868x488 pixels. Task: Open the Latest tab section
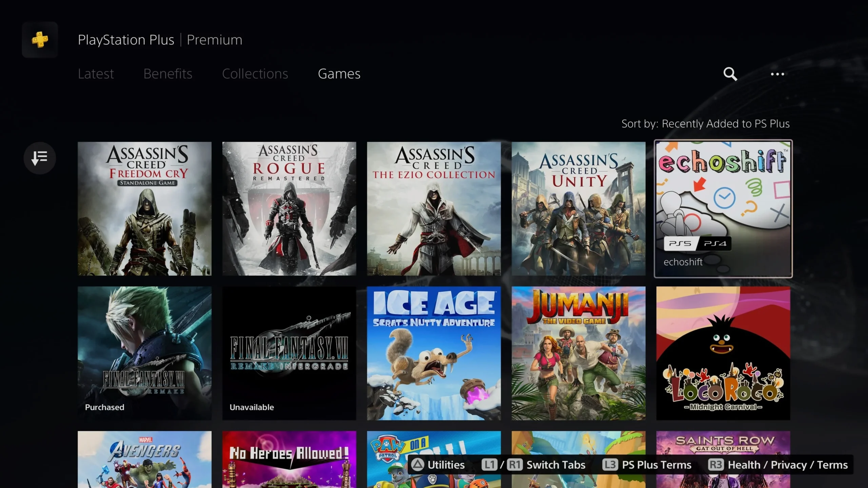coord(96,73)
